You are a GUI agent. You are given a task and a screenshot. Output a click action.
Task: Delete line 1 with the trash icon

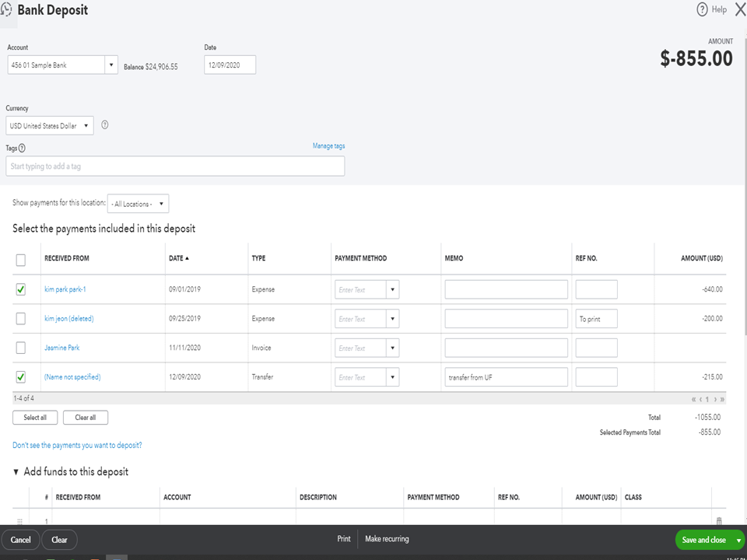(718, 521)
